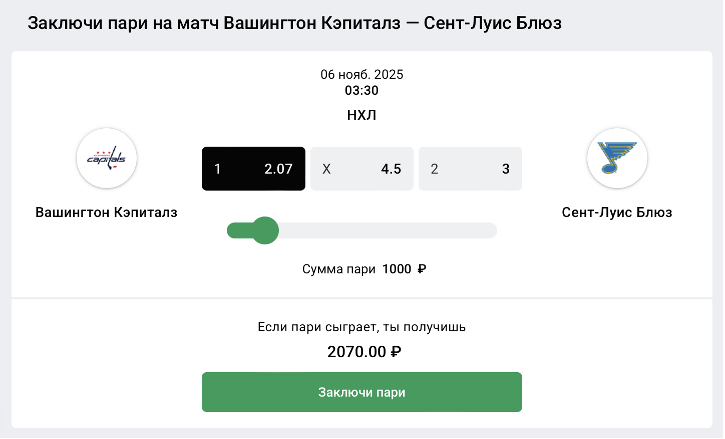Click the Сент-Луис Блюз team name
This screenshot has width=725, height=439.
[x=617, y=213]
